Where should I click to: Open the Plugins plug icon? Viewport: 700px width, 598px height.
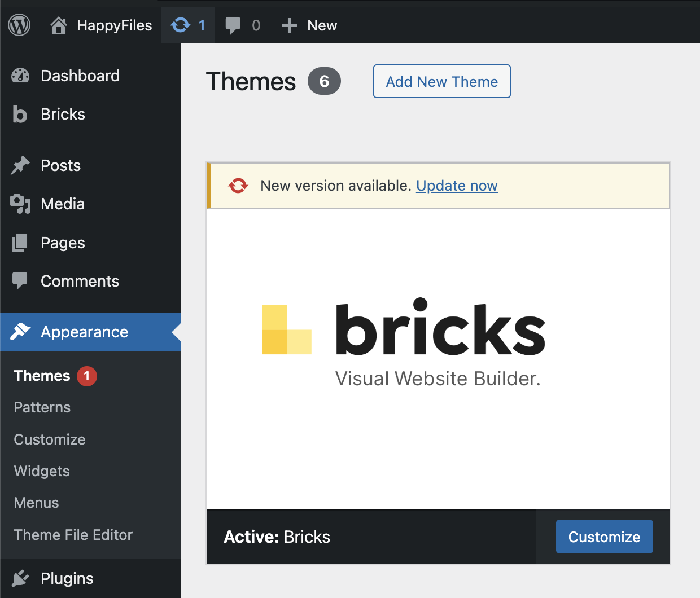[x=20, y=578]
